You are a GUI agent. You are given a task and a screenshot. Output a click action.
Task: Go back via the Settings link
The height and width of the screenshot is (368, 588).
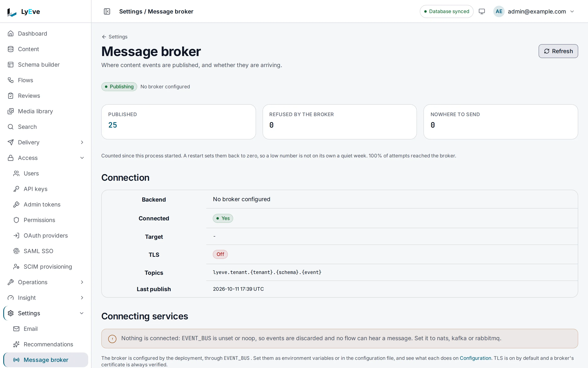[x=115, y=37]
